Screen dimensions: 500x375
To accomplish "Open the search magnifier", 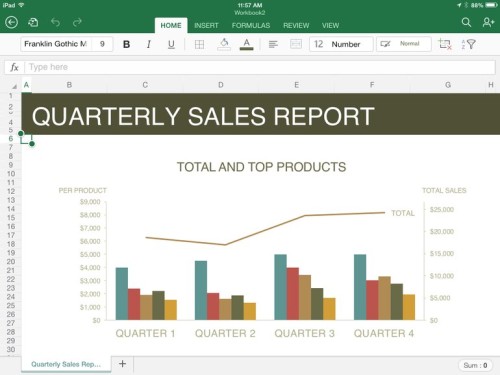I will click(466, 22).
